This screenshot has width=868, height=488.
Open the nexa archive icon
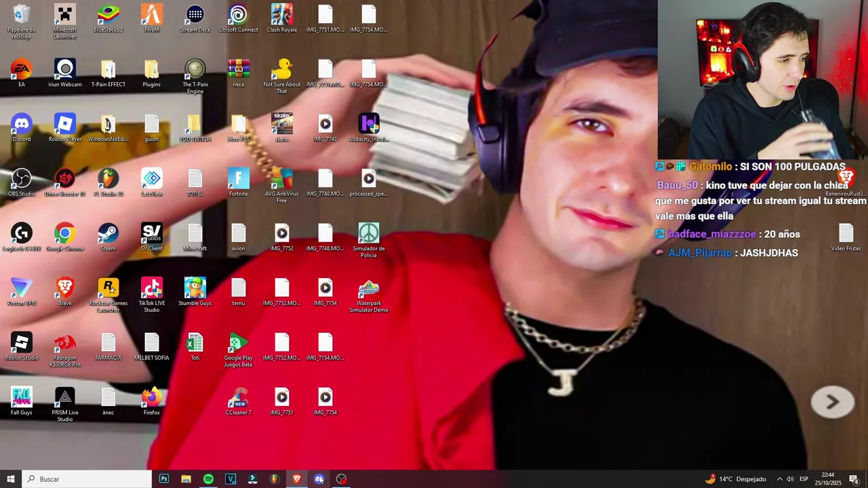[x=239, y=73]
